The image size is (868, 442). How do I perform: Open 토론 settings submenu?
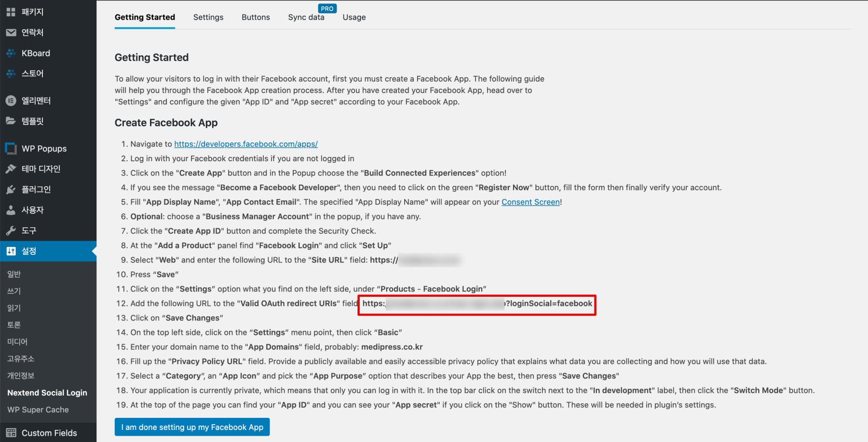[14, 325]
